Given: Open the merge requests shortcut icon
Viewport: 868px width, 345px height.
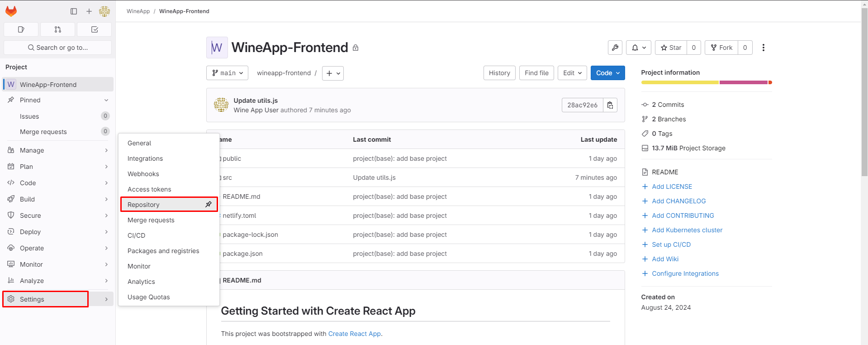Looking at the screenshot, I should pos(57,29).
